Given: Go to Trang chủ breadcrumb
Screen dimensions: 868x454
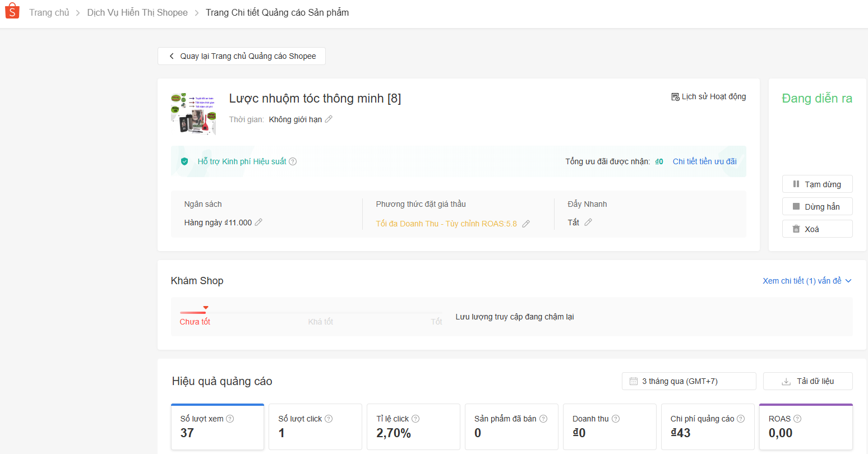Looking at the screenshot, I should 49,12.
